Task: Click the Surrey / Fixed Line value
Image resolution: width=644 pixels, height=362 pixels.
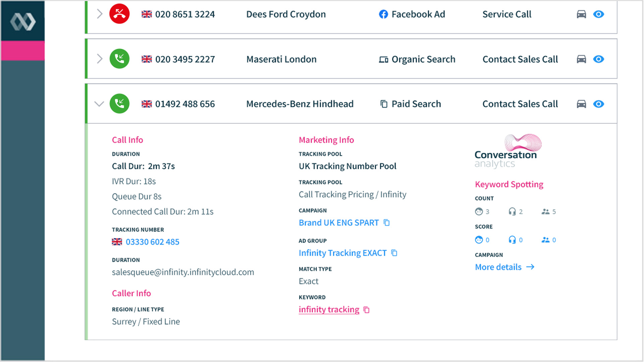Action: 146,322
